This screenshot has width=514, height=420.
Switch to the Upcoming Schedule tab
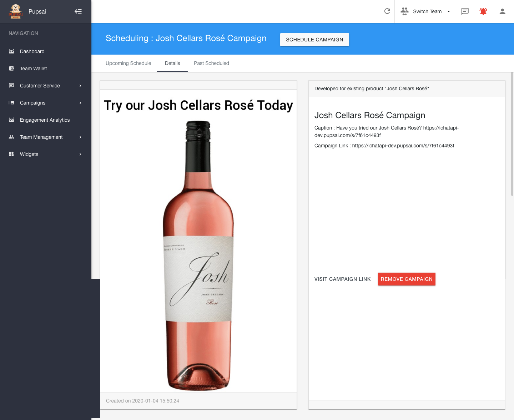tap(128, 63)
